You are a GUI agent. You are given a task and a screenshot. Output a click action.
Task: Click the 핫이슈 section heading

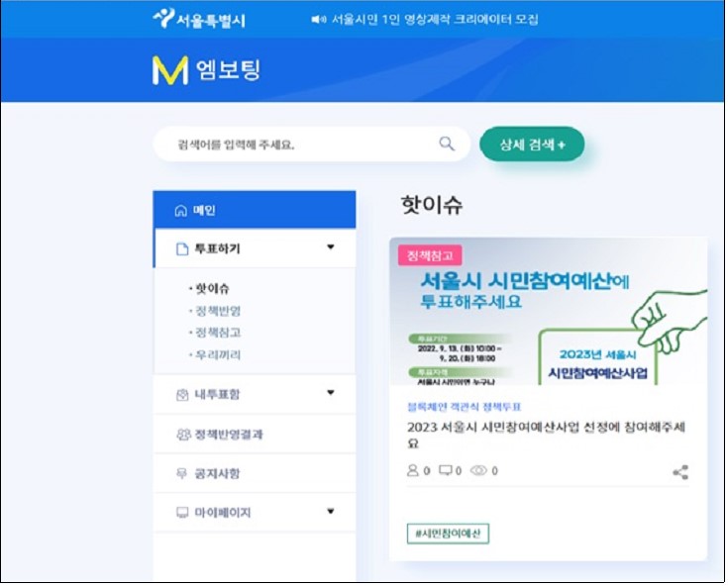point(432,205)
